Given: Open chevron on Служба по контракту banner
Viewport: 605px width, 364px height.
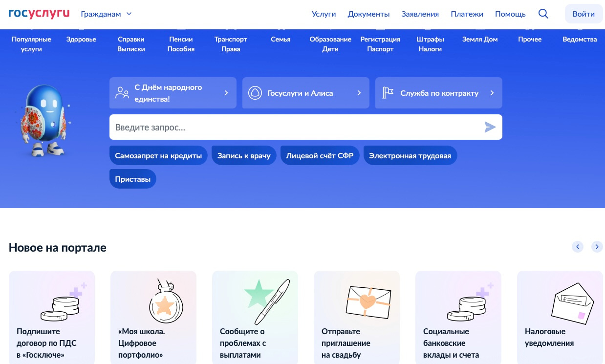Looking at the screenshot, I should click(492, 93).
